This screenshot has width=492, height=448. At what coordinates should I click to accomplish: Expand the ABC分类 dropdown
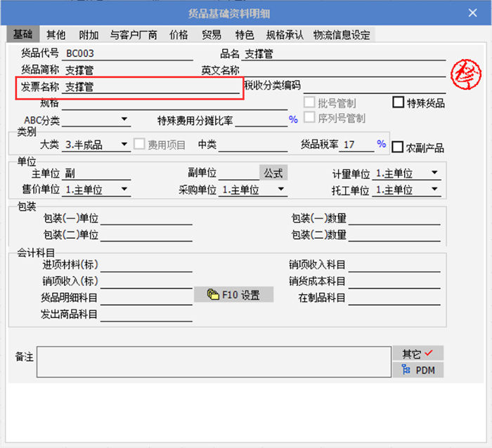[124, 120]
